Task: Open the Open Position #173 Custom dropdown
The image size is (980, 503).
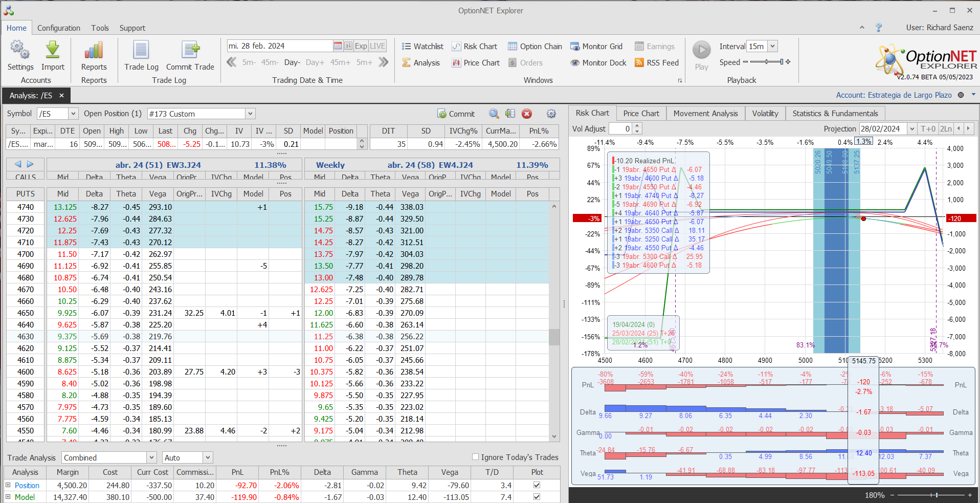Action: [250, 114]
